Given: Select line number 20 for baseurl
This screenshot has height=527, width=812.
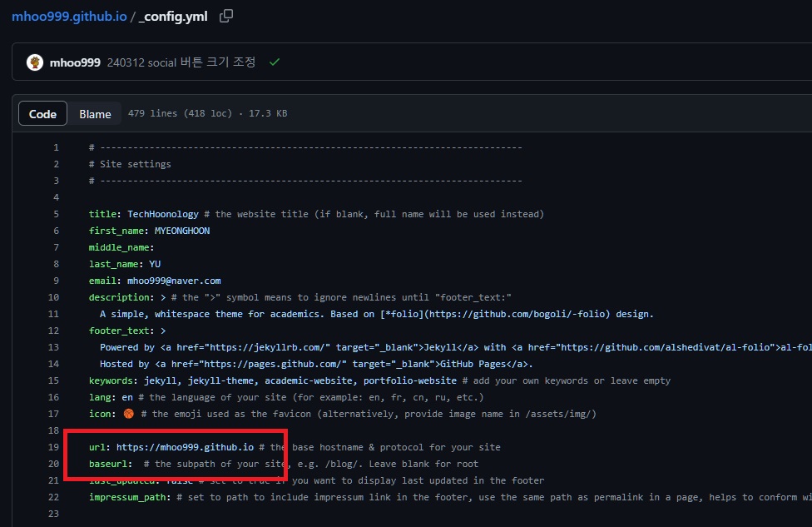Looking at the screenshot, I should point(53,464).
